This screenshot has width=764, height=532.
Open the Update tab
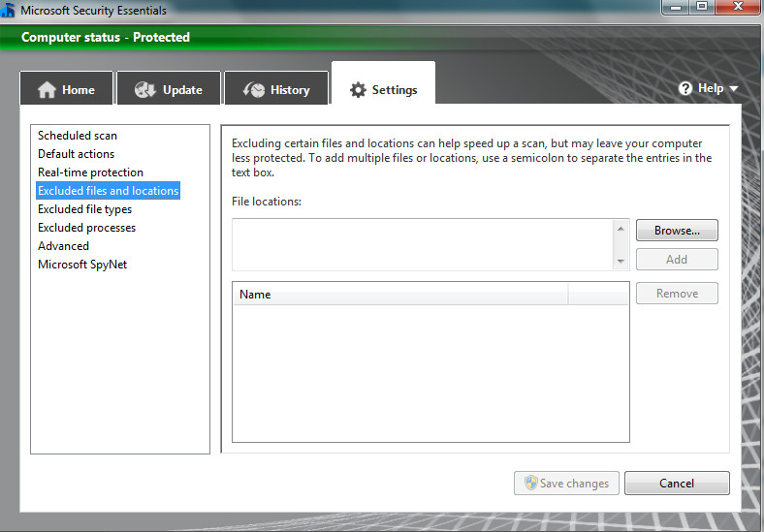pos(169,87)
